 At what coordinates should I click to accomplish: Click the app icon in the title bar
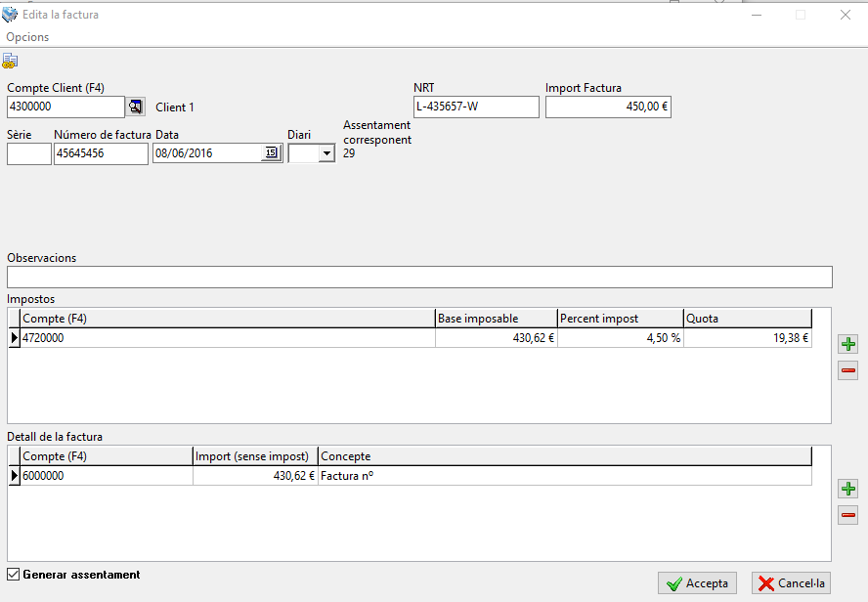[10, 15]
